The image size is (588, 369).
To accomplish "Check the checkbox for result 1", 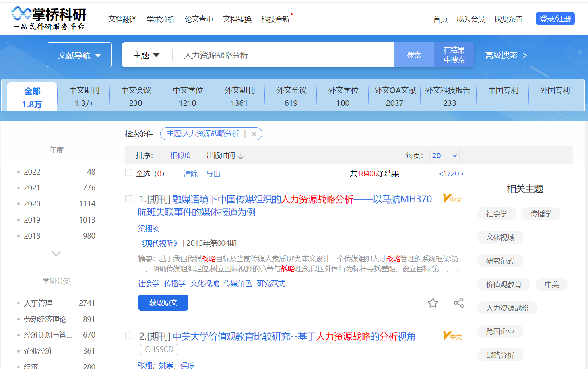I will point(129,198).
